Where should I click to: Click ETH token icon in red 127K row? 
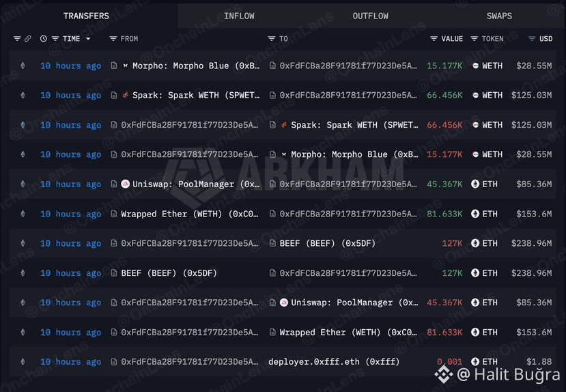(x=475, y=244)
